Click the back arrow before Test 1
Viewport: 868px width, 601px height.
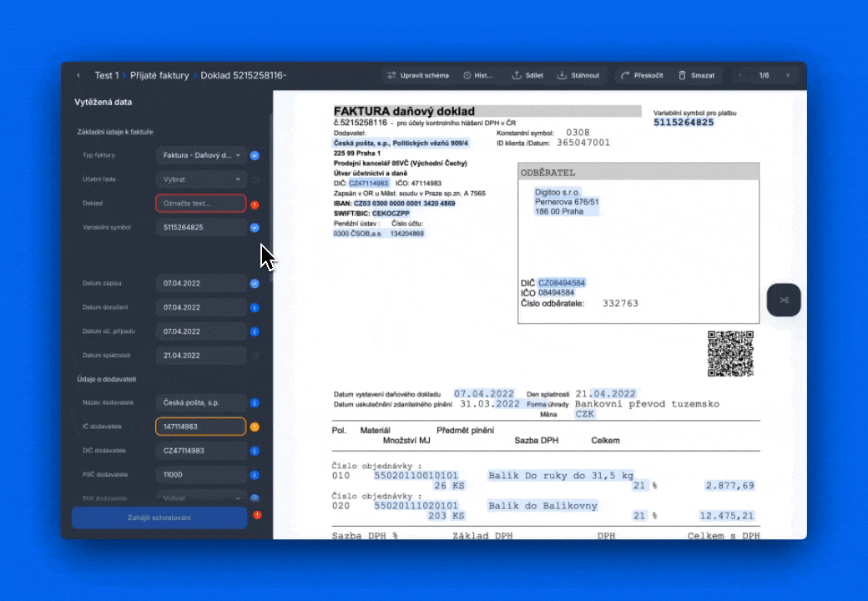coord(78,75)
